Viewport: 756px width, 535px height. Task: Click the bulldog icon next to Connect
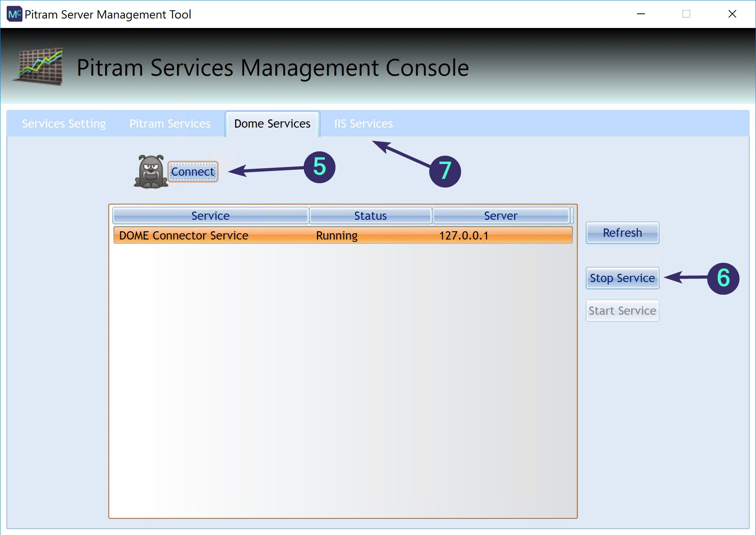coord(151,172)
